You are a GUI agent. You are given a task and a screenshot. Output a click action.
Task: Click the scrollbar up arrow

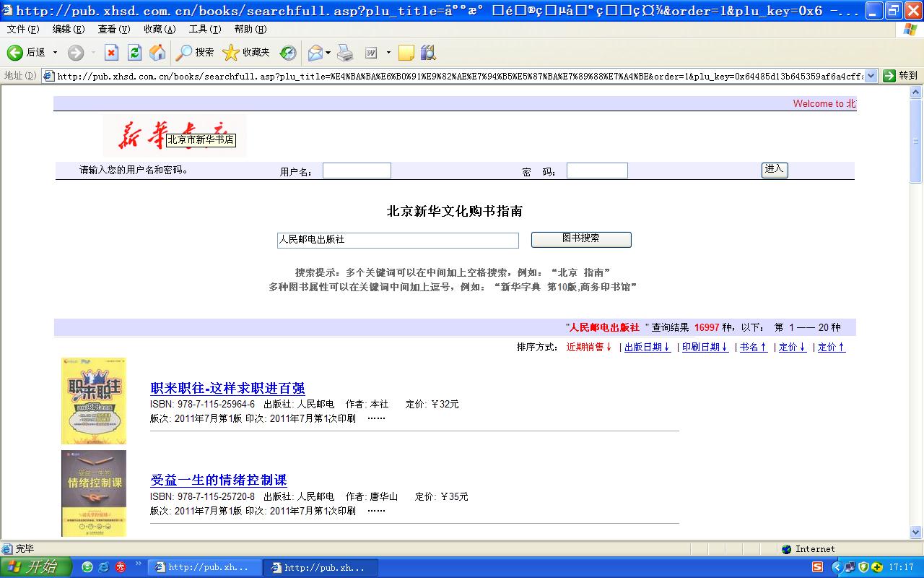pos(916,92)
